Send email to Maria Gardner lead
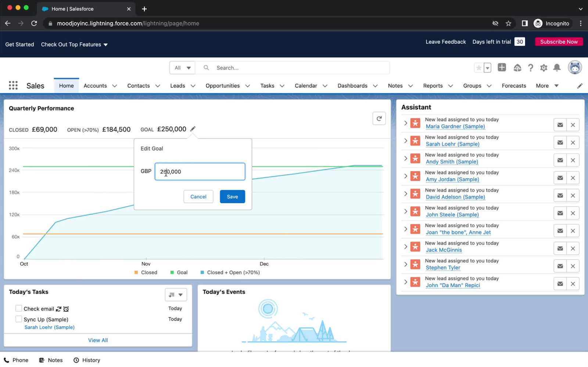Viewport: 588px width, 367px height. (x=560, y=125)
